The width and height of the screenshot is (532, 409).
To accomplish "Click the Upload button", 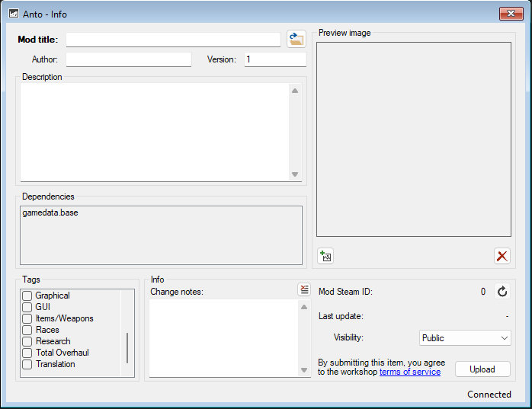I will coord(482,369).
